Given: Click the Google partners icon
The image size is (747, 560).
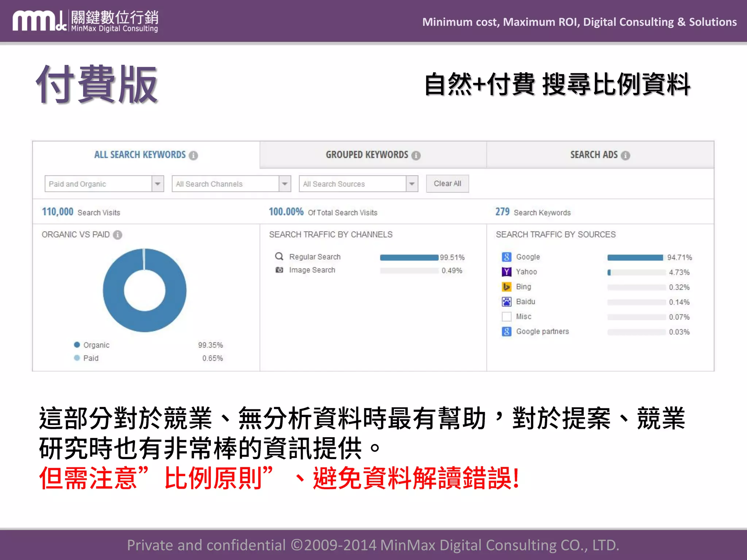Looking at the screenshot, I should [506, 332].
